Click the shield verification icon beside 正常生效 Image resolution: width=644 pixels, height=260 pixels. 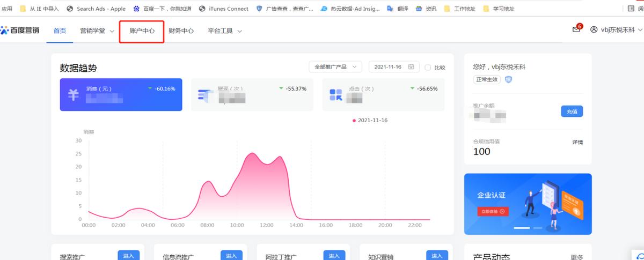click(508, 79)
